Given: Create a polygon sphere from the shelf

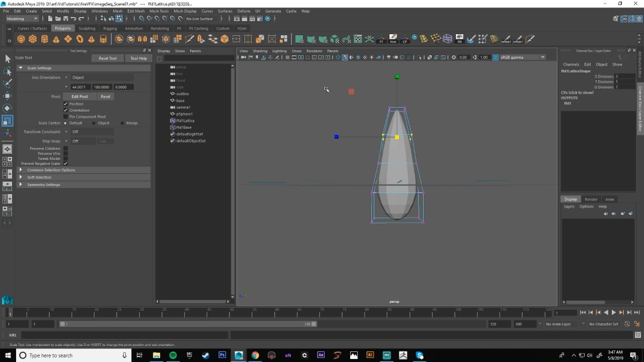Looking at the screenshot, I should [21, 39].
